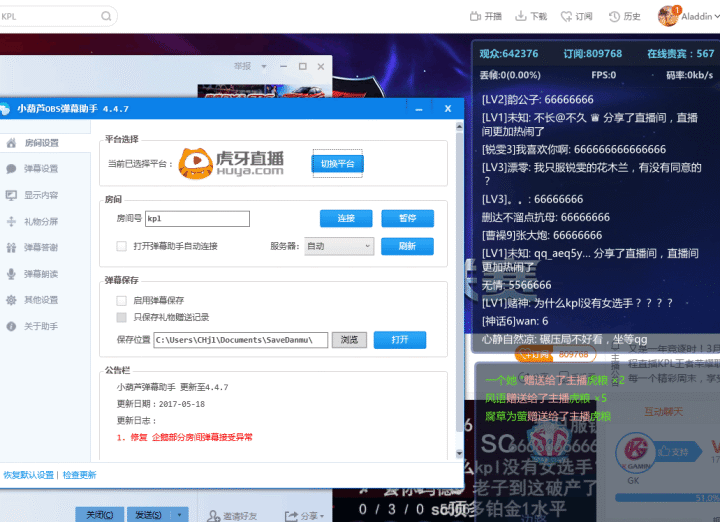This screenshot has height=522, width=720.
Task: Click the 订阅 heart icon in top bar
Action: point(567,17)
